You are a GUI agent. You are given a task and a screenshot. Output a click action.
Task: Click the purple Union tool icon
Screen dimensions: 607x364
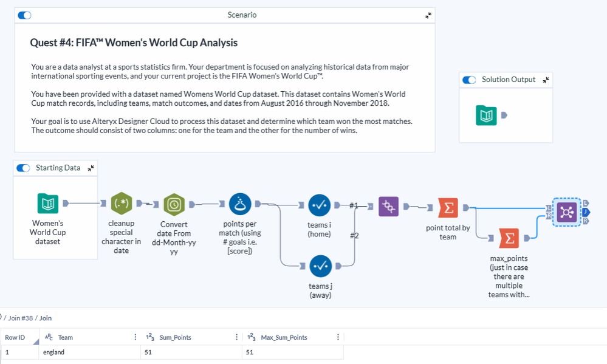click(x=388, y=207)
